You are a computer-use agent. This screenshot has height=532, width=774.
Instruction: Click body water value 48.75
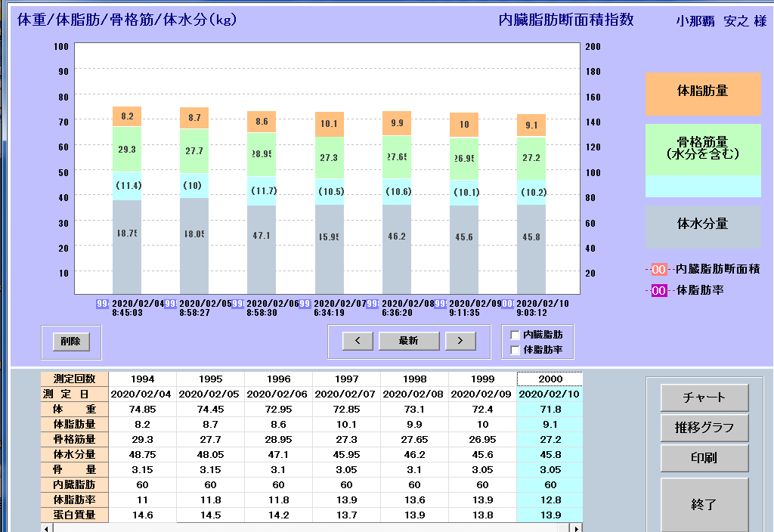click(x=143, y=454)
